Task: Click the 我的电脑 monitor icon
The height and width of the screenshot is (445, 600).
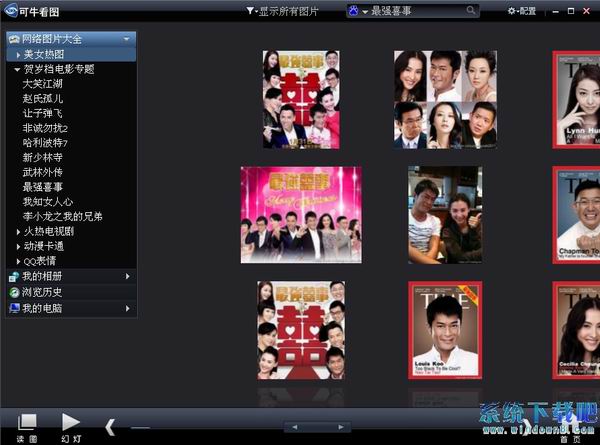Action: [x=14, y=308]
